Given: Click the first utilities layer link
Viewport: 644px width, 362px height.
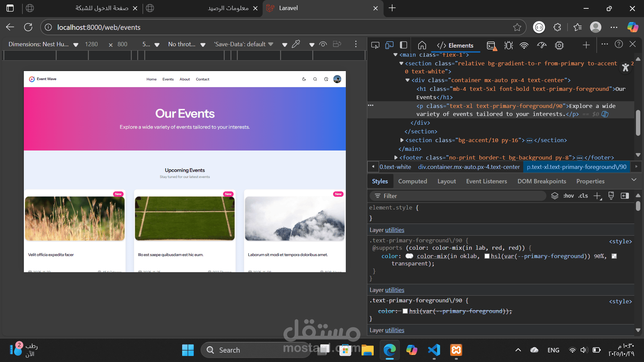Looking at the screenshot, I should tap(394, 230).
